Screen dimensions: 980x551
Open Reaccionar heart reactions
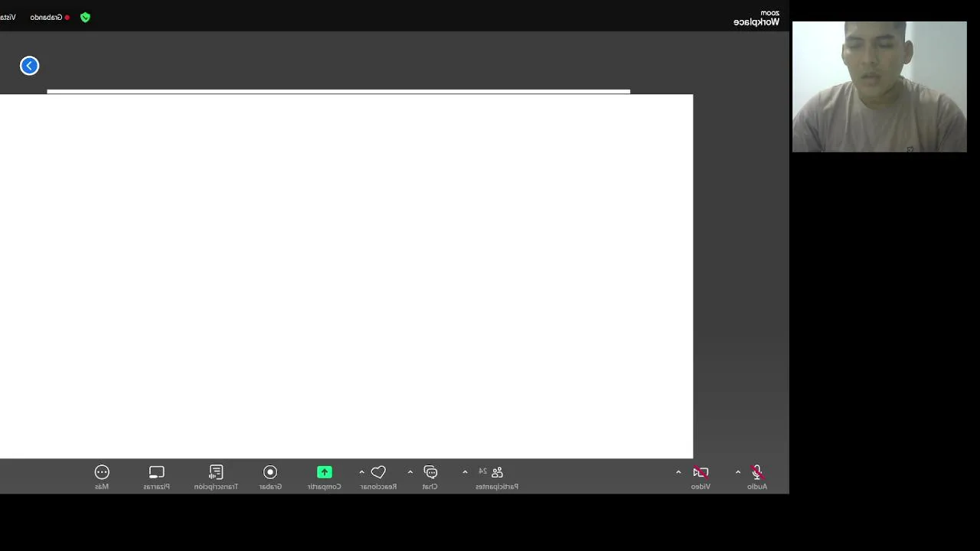(378, 477)
